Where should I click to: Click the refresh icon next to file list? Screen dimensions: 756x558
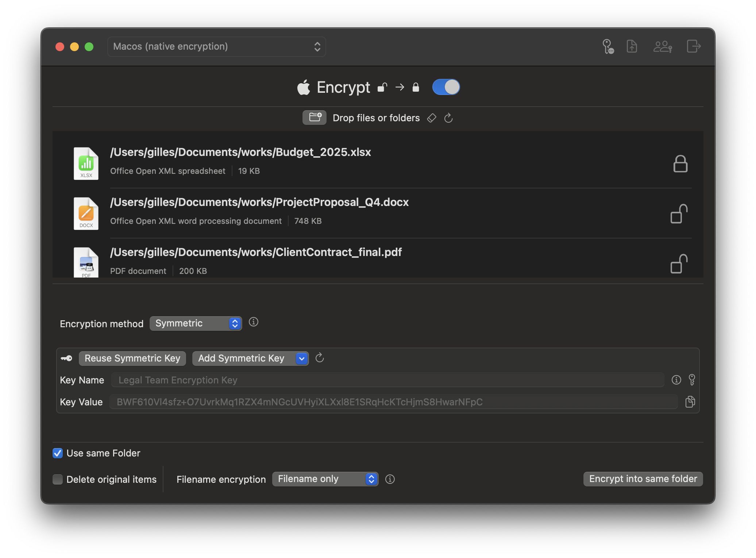tap(448, 118)
